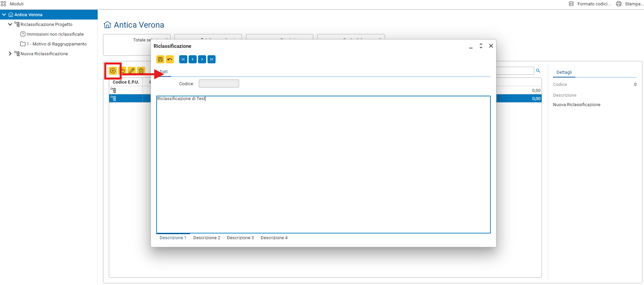
Task: Click the trash delete icon in toolbar
Action: [x=141, y=71]
